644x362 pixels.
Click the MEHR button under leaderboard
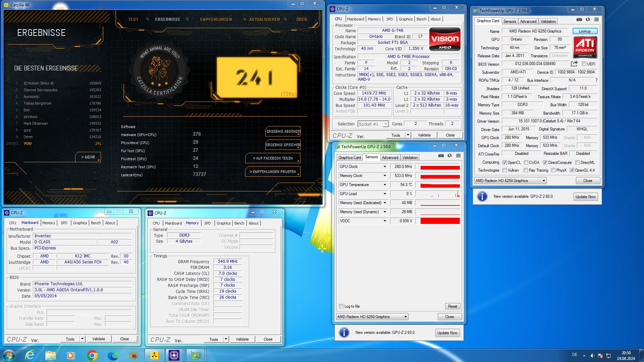pos(88,157)
